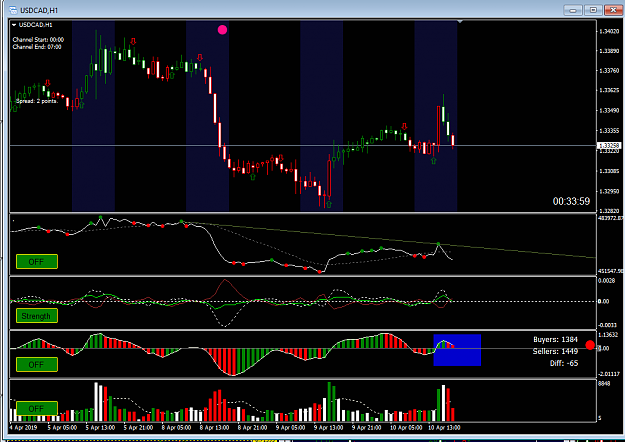Click the '10 Apr 05:00' time axis label
Image resolution: width=625 pixels, height=442 pixels.
(406, 428)
